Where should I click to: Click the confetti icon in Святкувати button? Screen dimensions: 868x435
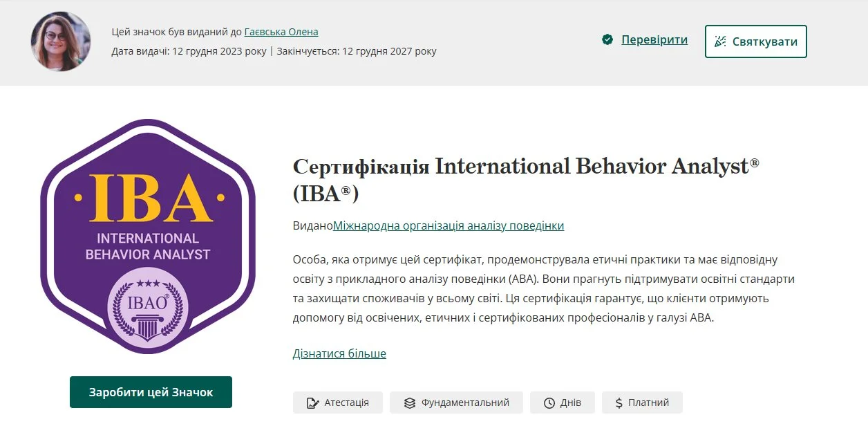(x=720, y=41)
